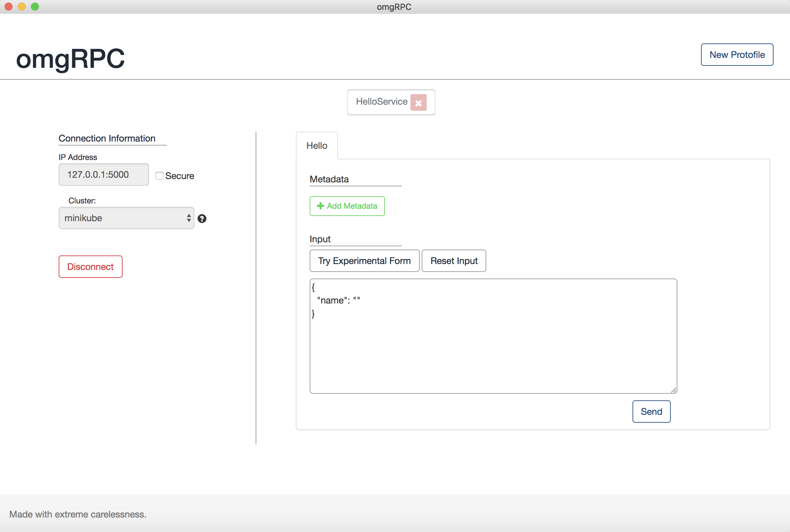Click Try Experimental Form button

[x=364, y=261]
